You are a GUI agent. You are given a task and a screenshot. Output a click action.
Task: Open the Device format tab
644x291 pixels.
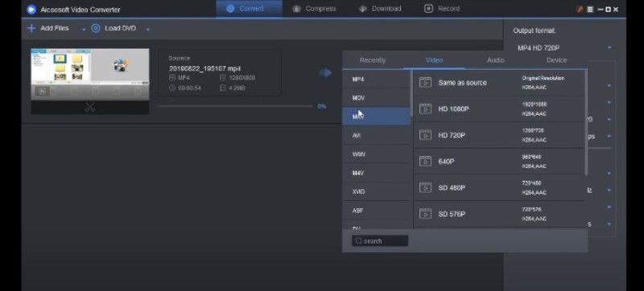tap(556, 60)
